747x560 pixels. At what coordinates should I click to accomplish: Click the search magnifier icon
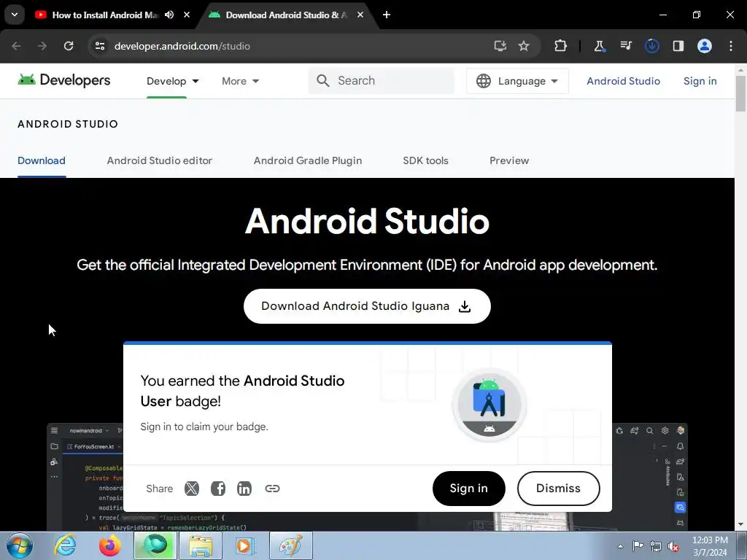[323, 80]
